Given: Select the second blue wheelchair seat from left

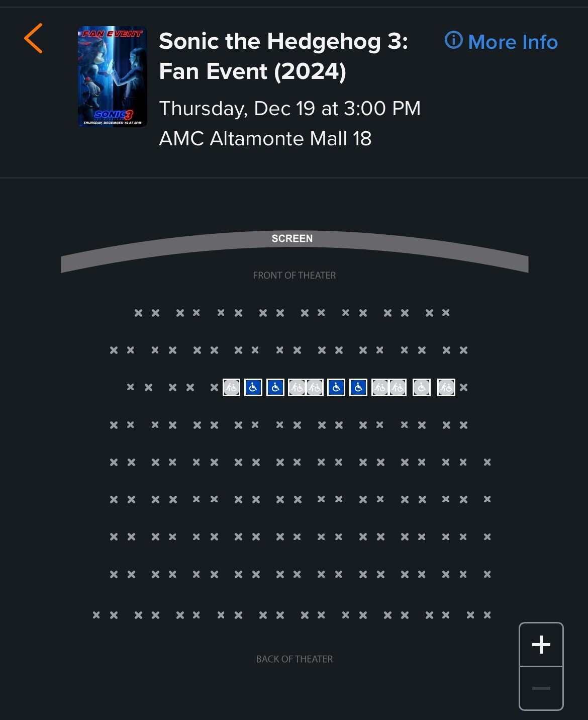Looking at the screenshot, I should point(275,388).
